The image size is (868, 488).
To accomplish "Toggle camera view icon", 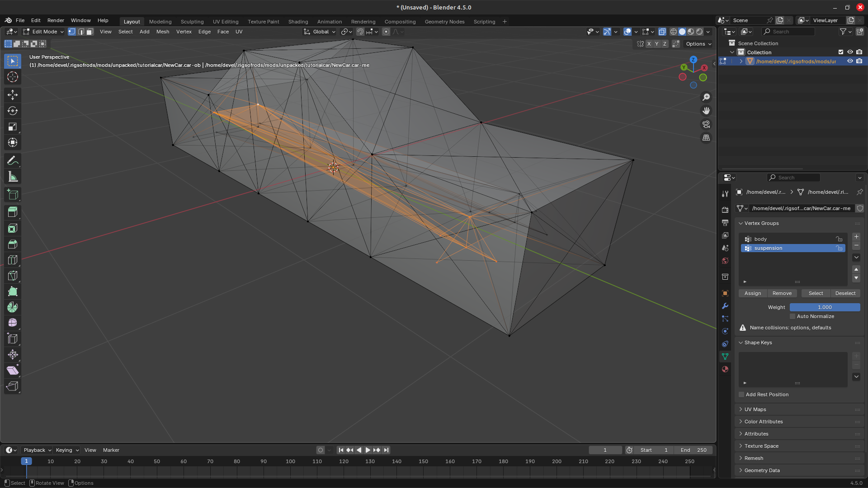I will 706,124.
